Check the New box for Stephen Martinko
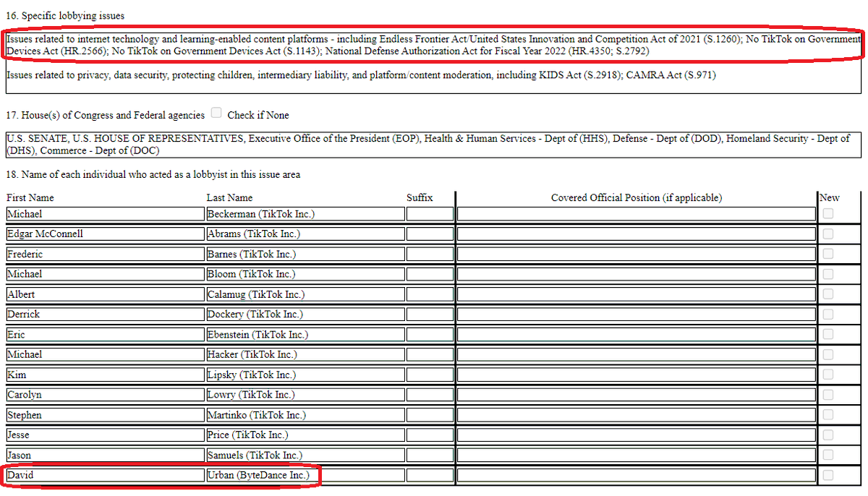 click(x=827, y=415)
